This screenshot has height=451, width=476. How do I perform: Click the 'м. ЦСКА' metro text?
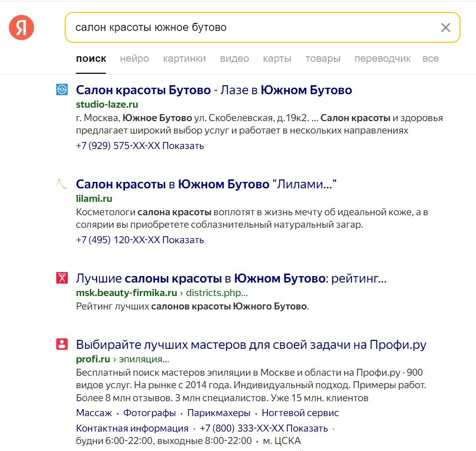point(282,441)
